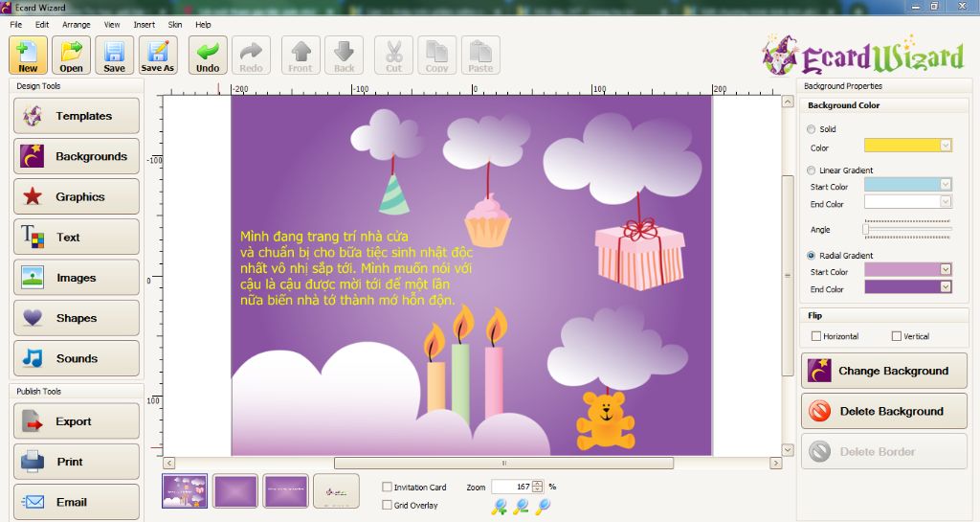
Task: Open the Graphics design tool
Action: 77,196
